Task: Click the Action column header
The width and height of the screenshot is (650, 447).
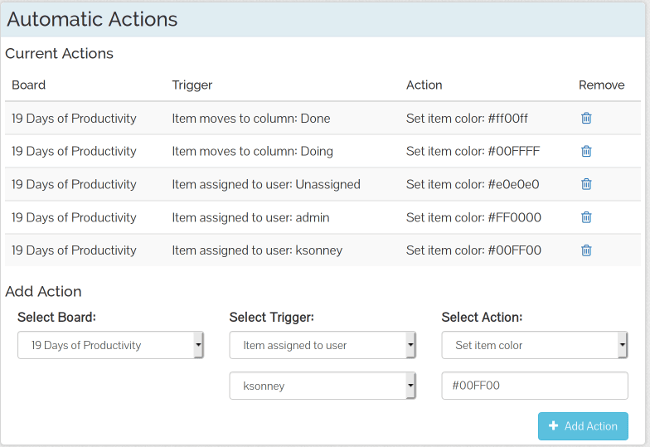Action: (x=424, y=85)
